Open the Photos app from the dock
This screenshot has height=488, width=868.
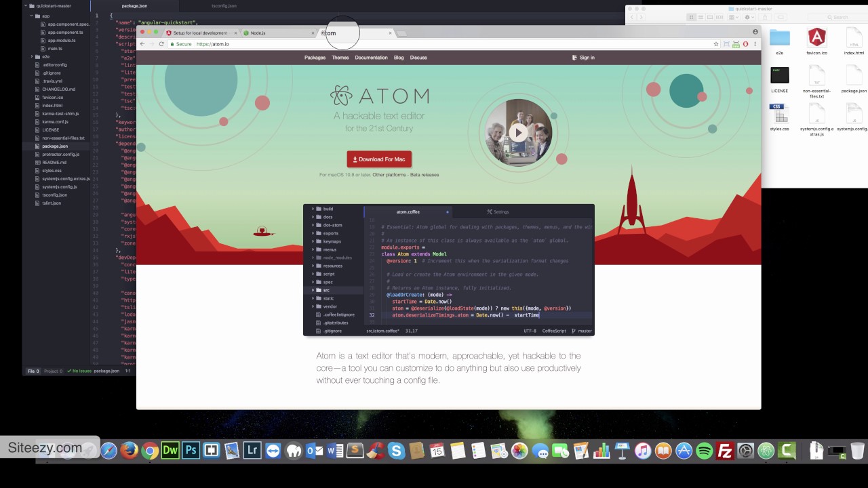pos(519,450)
